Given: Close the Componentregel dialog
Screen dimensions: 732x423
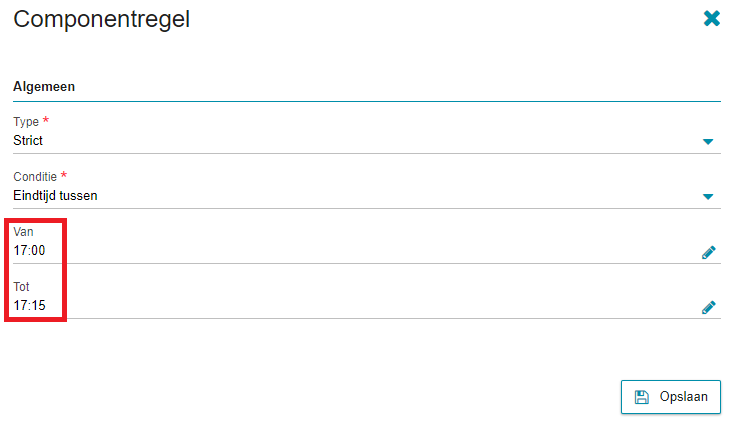Looking at the screenshot, I should tap(711, 18).
